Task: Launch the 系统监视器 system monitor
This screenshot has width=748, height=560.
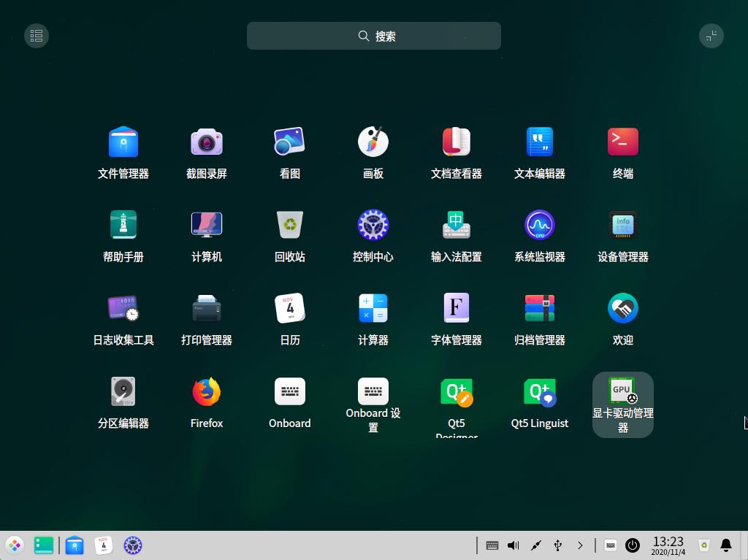Action: (x=540, y=226)
